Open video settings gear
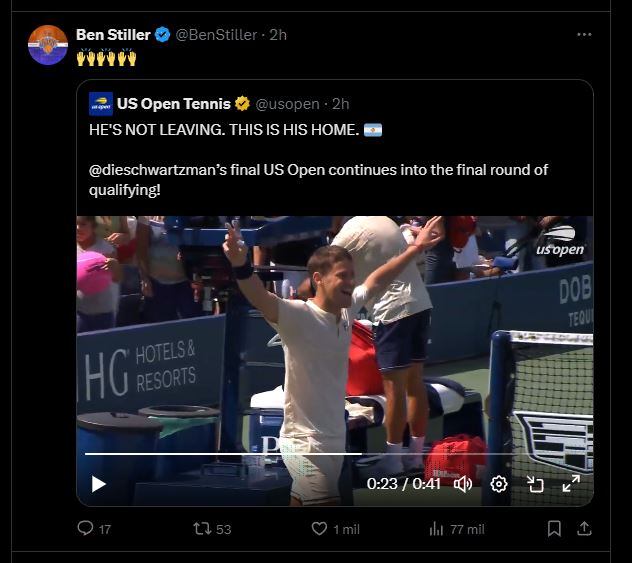632x563 pixels. (499, 484)
